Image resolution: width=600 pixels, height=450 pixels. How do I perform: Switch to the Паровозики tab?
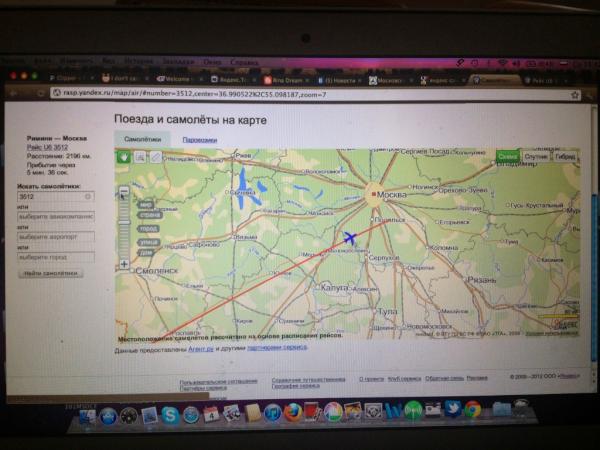pos(200,140)
